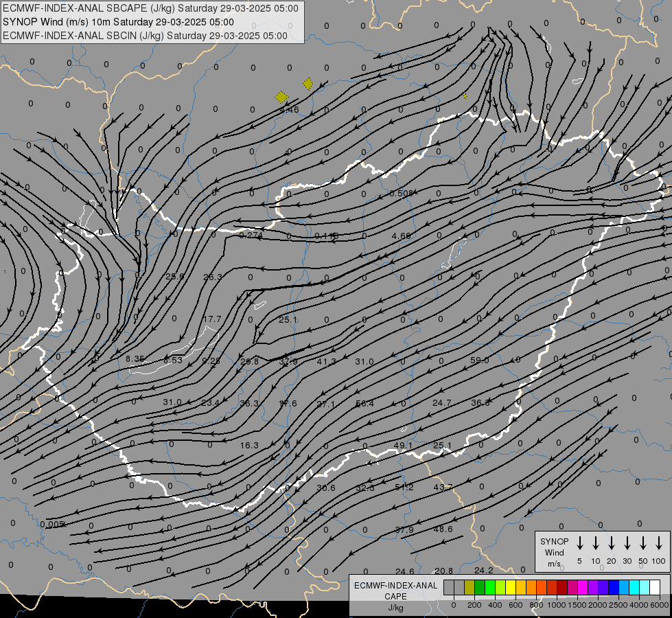Click the 10 m/s wind arrow in legend
Viewport: 672px width, 618px height.
[x=595, y=543]
